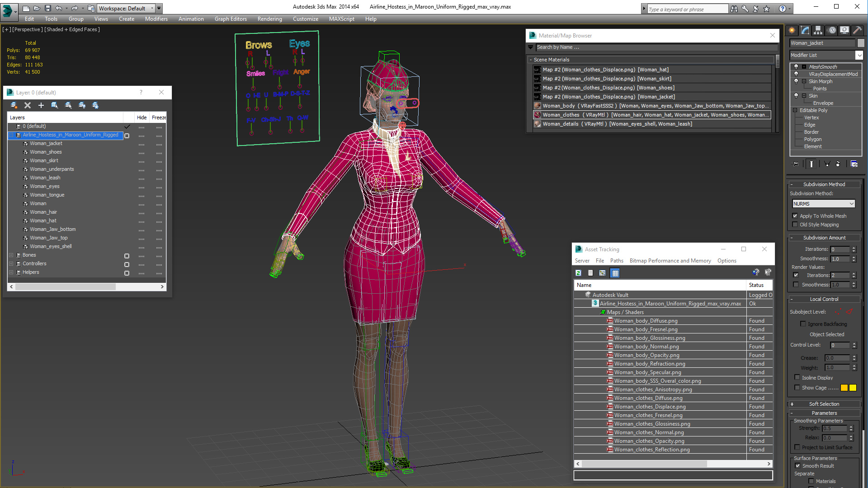Toggle Smooth Result checkbox

click(797, 466)
